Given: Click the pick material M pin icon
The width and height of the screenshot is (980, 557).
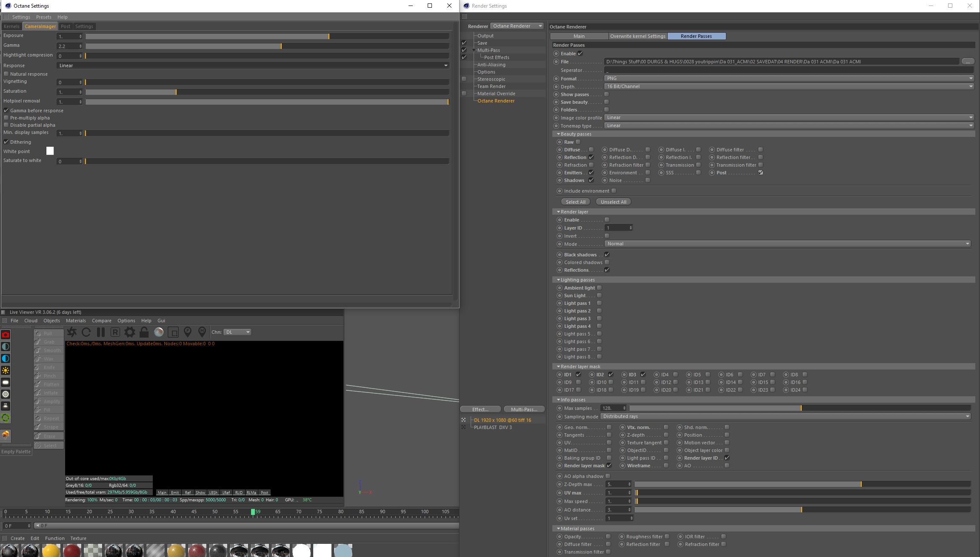Looking at the screenshot, I should (202, 332).
